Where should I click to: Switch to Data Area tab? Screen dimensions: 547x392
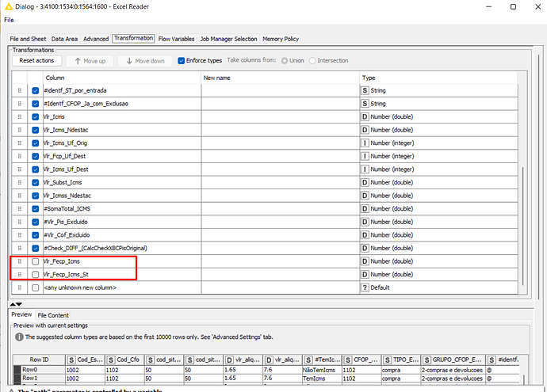click(64, 39)
